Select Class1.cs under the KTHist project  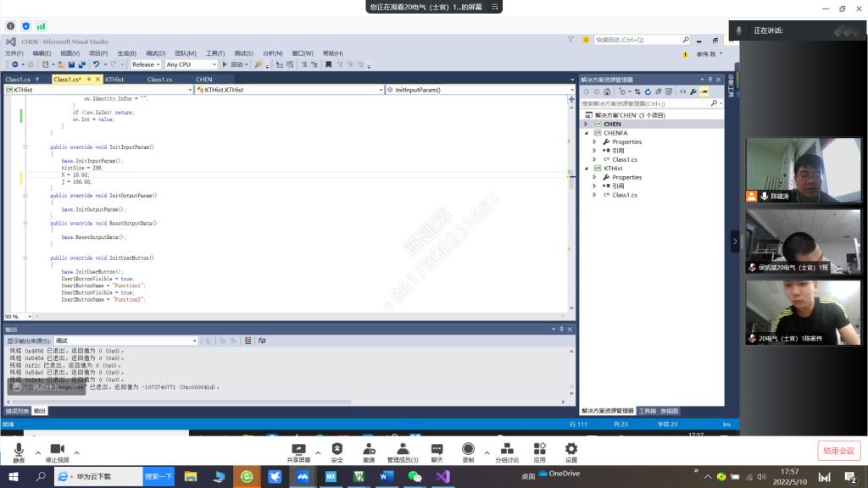click(624, 195)
